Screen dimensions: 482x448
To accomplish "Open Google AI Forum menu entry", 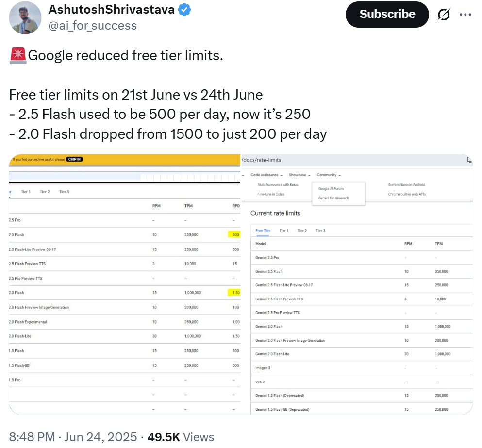I will coord(331,188).
